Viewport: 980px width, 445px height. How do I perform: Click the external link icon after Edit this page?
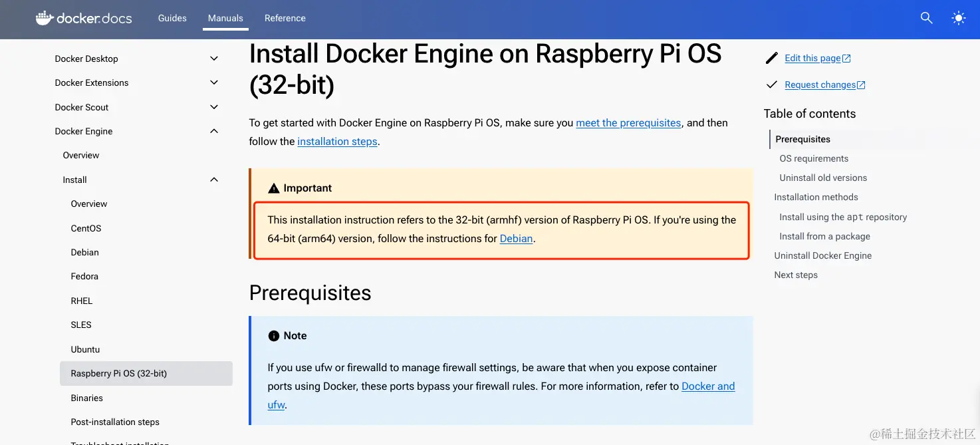pos(846,59)
